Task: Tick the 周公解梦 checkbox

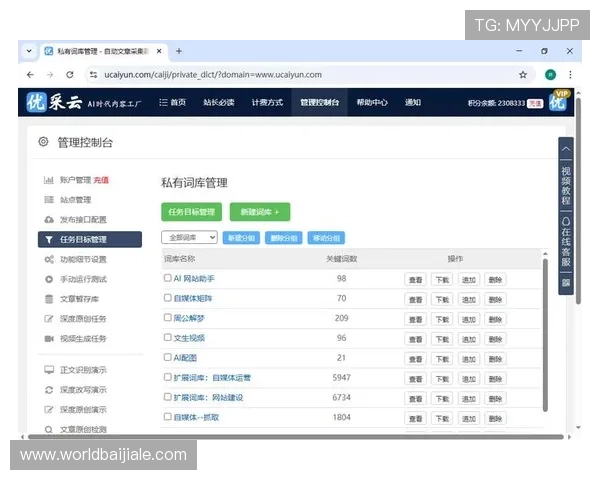Action: coord(168,317)
